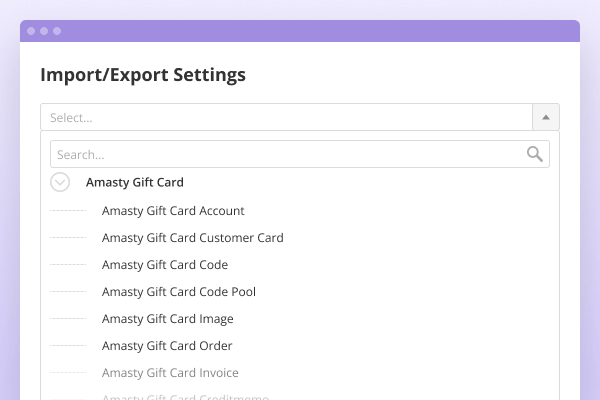Click the dropdown arrow beside the Select field
This screenshot has height=400, width=600.
545,117
